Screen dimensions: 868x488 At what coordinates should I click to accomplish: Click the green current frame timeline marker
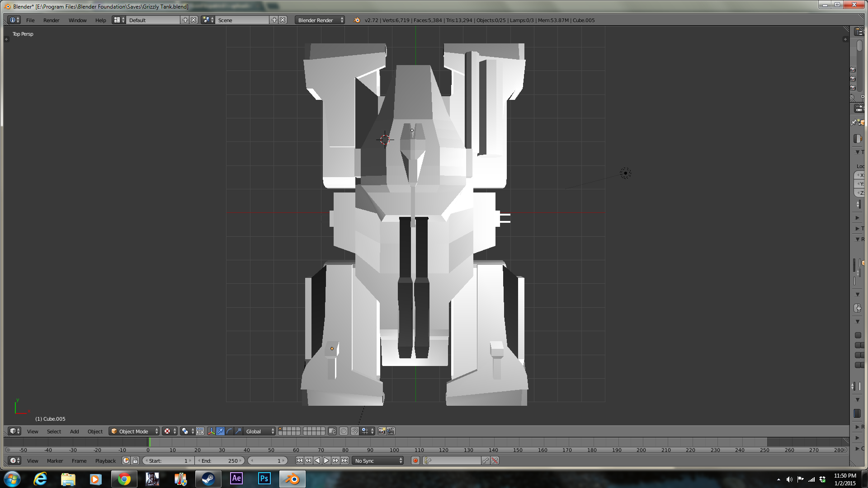tap(150, 442)
